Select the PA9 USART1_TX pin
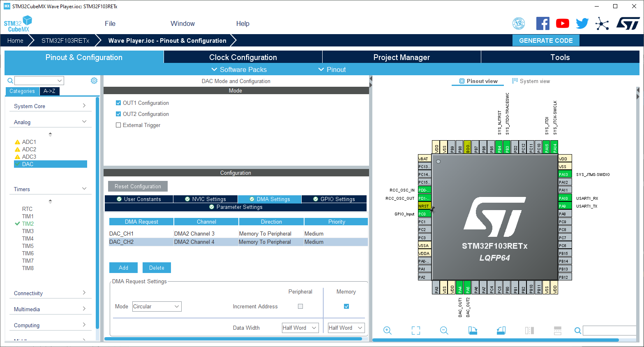The width and height of the screenshot is (644, 347). click(565, 206)
